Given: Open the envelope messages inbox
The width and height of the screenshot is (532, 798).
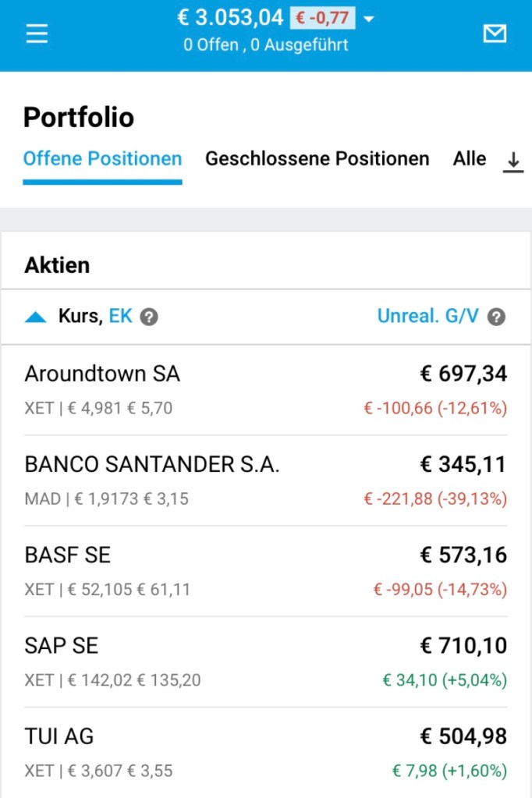Looking at the screenshot, I should (x=495, y=34).
